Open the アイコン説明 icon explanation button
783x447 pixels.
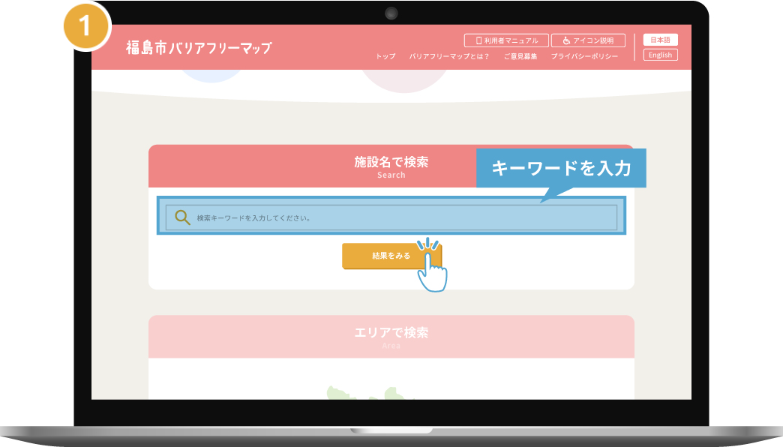coord(588,40)
